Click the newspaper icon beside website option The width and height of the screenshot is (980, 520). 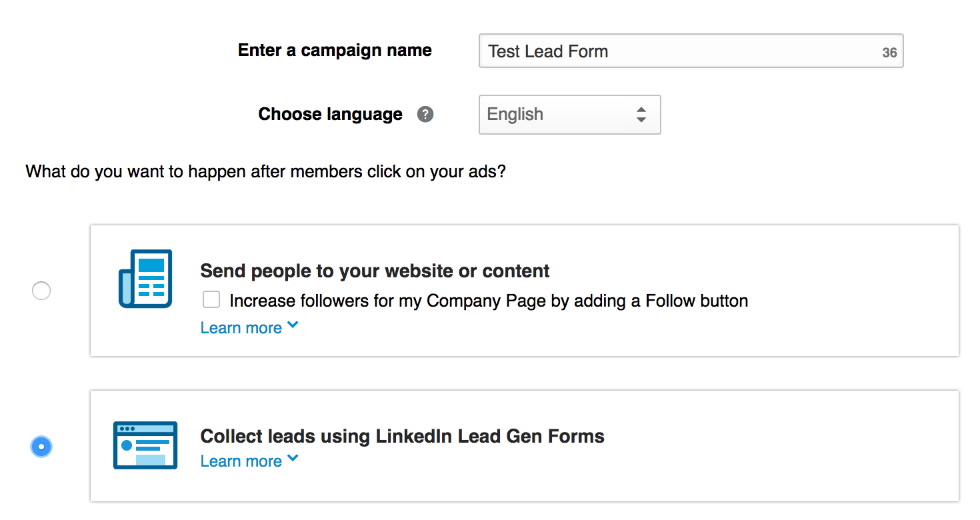[x=145, y=277]
